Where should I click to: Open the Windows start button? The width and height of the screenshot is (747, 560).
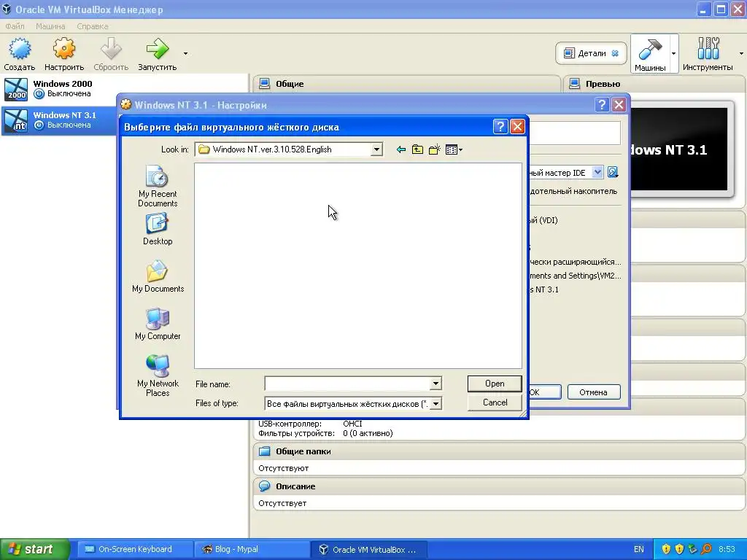[x=34, y=550]
